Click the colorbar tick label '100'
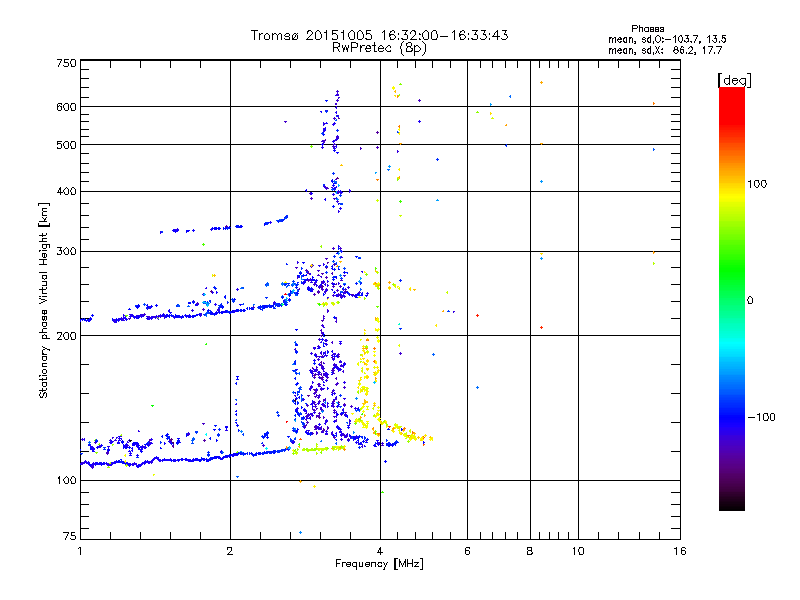This screenshot has width=800, height=600. [757, 184]
